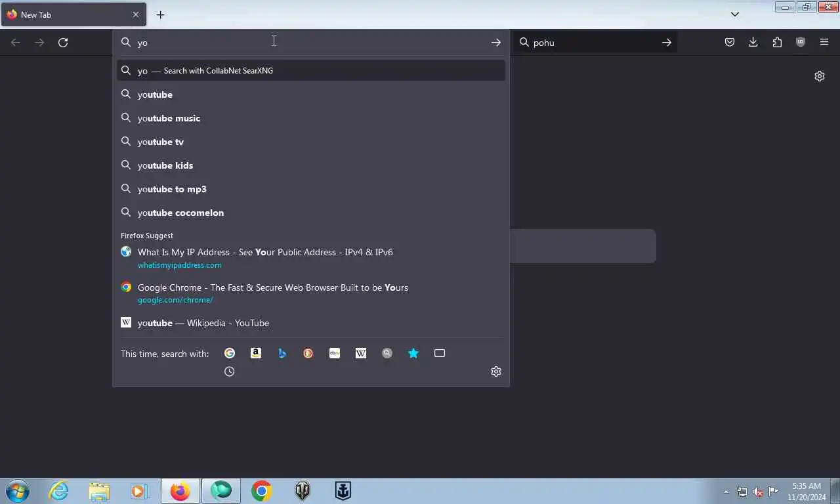Click the address bar go arrow
The height and width of the screenshot is (504, 840).
click(496, 43)
